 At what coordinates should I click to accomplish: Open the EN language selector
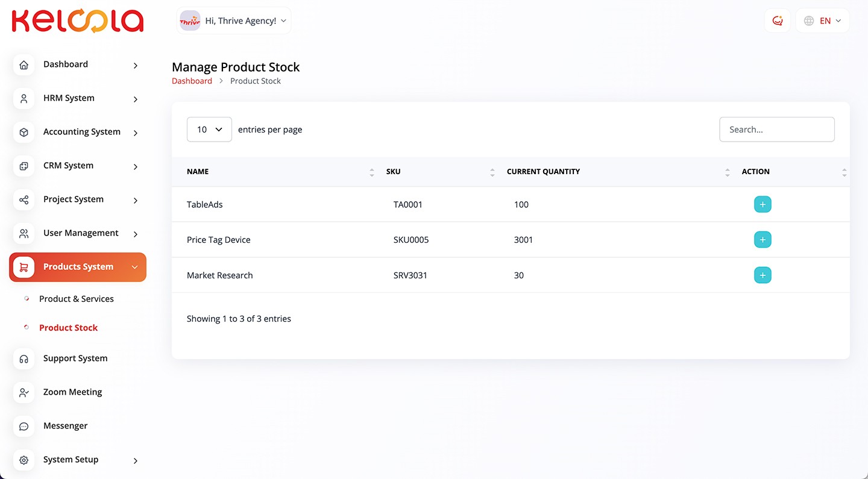pyautogui.click(x=822, y=21)
